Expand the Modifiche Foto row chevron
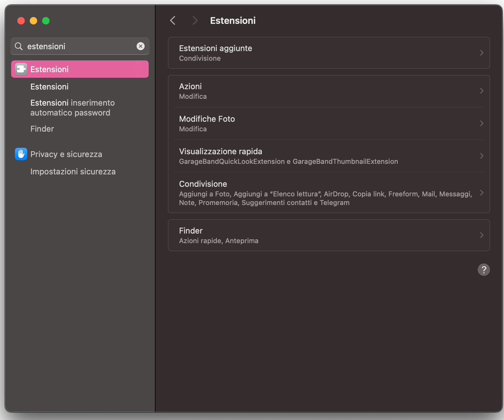Screen dimensions: 504x420 [481, 123]
